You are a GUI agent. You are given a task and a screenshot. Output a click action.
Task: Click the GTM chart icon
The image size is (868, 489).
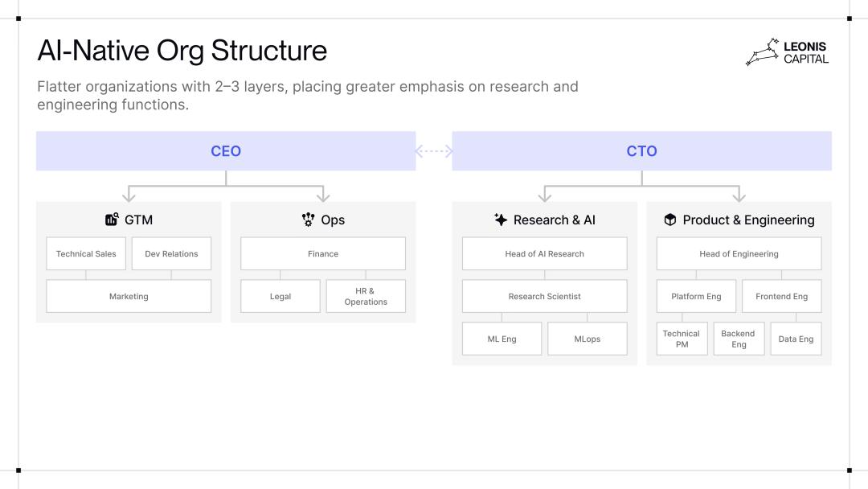(112, 220)
